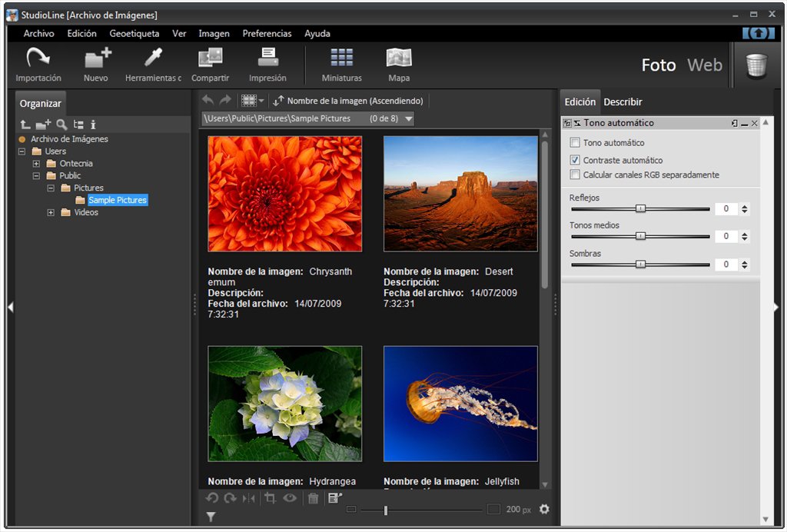Viewport: 787px width, 532px height.
Task: Select the crop tool
Action: 270,498
